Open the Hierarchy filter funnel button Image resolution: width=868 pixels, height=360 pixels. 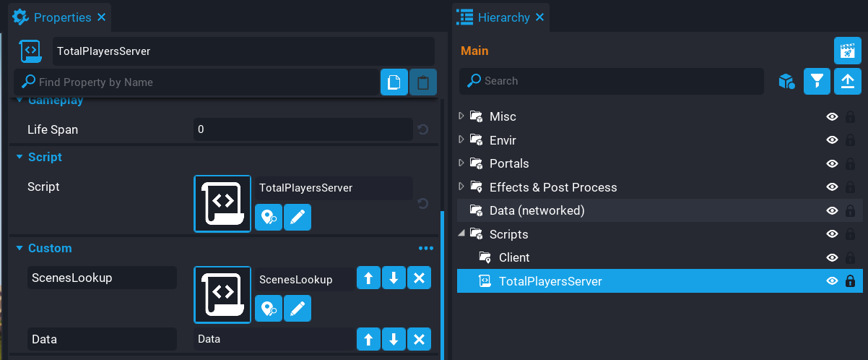pyautogui.click(x=817, y=81)
